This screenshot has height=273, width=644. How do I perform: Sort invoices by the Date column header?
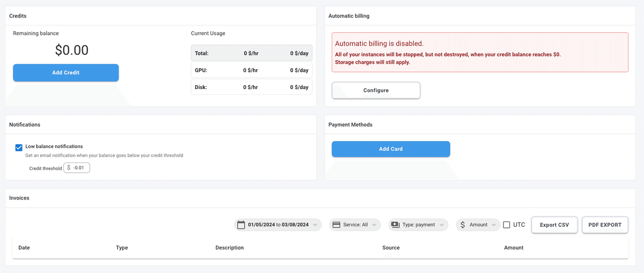24,248
